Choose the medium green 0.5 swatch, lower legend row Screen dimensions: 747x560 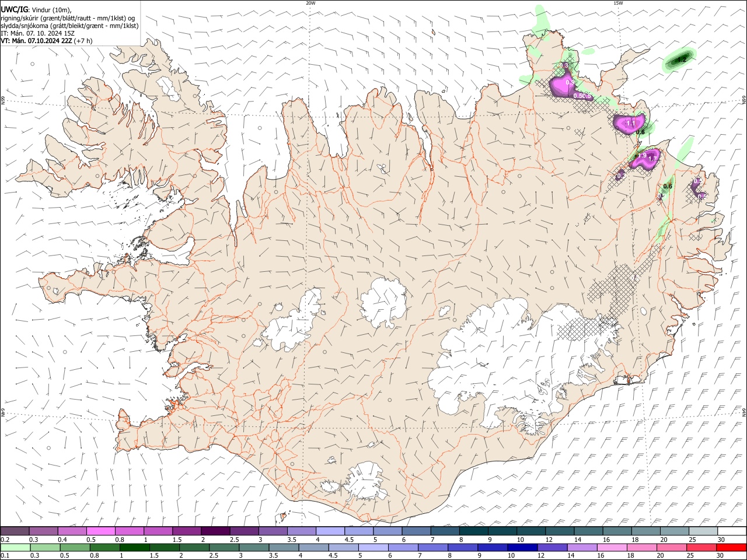click(75, 547)
